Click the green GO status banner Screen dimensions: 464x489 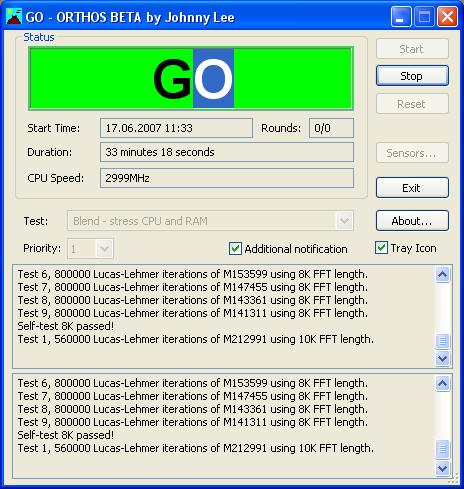click(191, 78)
